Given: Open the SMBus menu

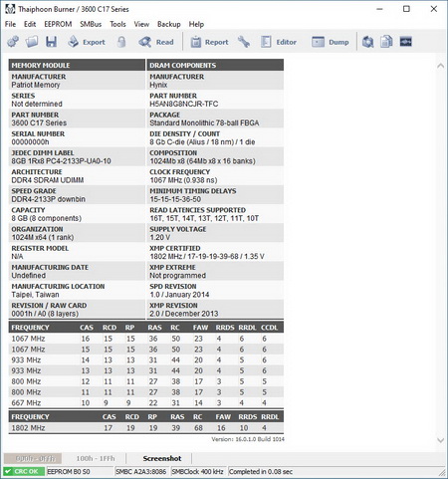Looking at the screenshot, I should (x=91, y=24).
